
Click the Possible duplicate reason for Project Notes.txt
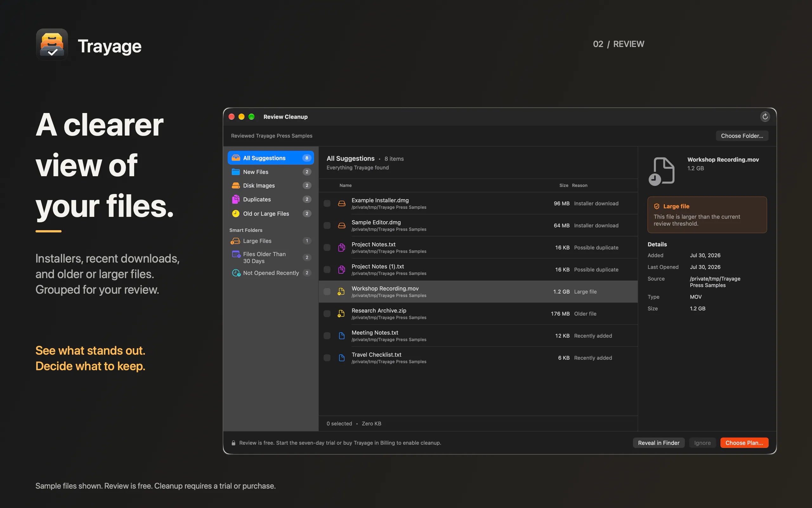point(596,248)
